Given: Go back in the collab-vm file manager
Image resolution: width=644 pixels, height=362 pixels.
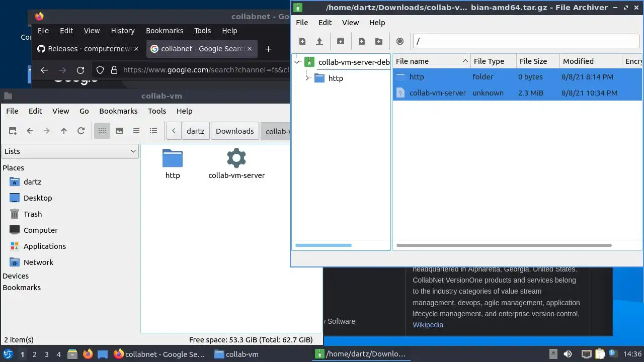Looking at the screenshot, I should pos(30,131).
